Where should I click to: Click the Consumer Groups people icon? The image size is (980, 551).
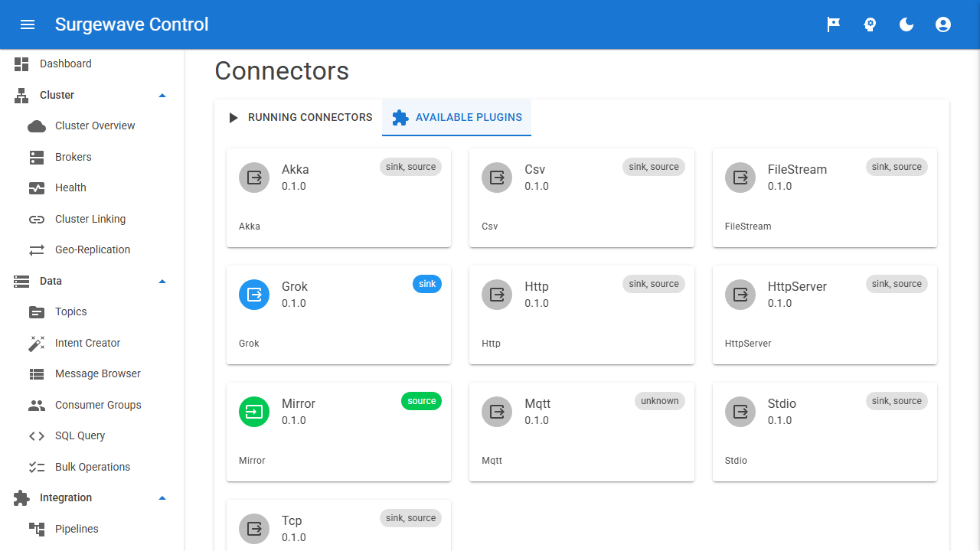(37, 406)
